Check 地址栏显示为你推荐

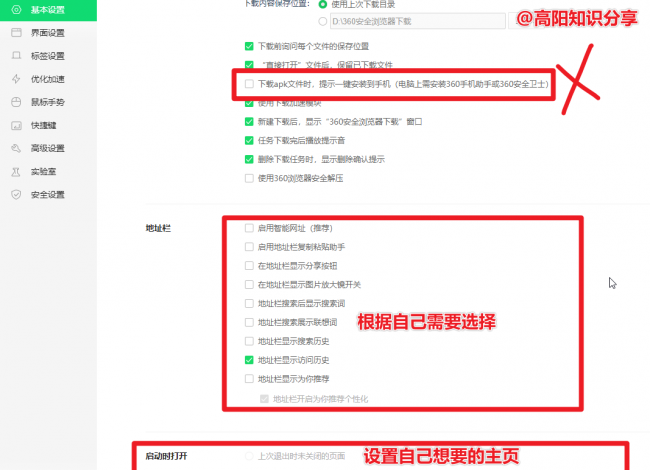249,379
